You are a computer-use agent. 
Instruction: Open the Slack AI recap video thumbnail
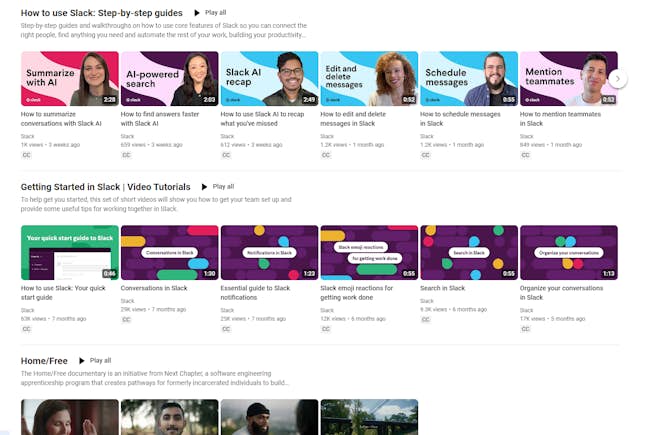tap(269, 78)
